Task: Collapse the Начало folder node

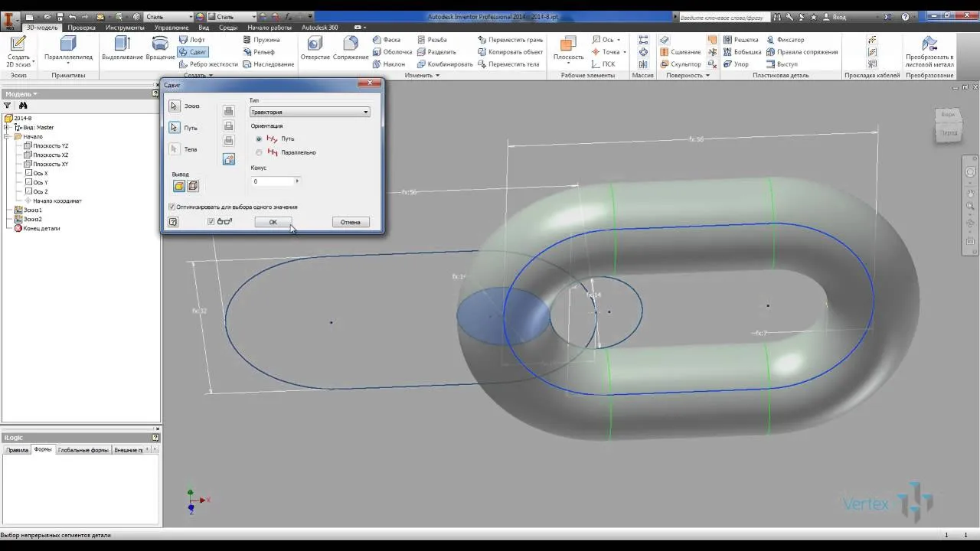Action: (8, 136)
